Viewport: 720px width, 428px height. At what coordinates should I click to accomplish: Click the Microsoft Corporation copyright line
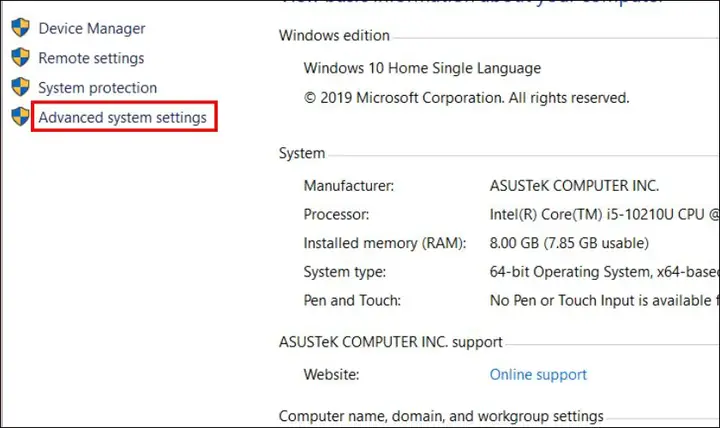pos(467,98)
